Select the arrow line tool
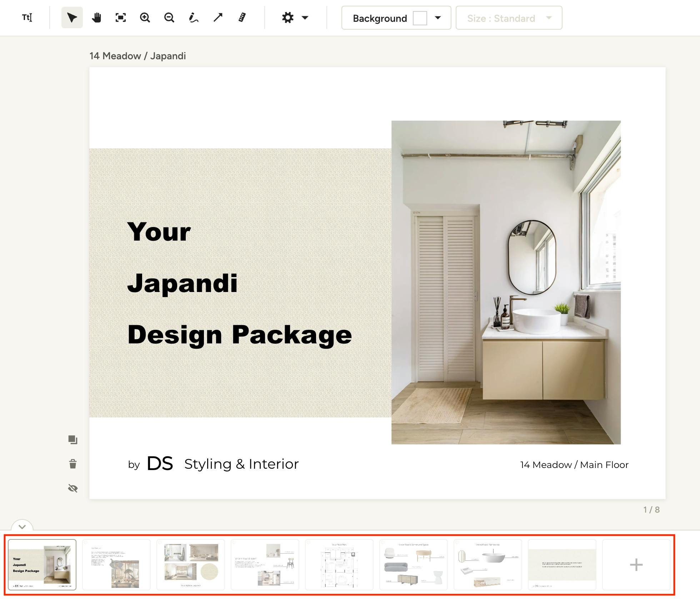 click(x=218, y=17)
